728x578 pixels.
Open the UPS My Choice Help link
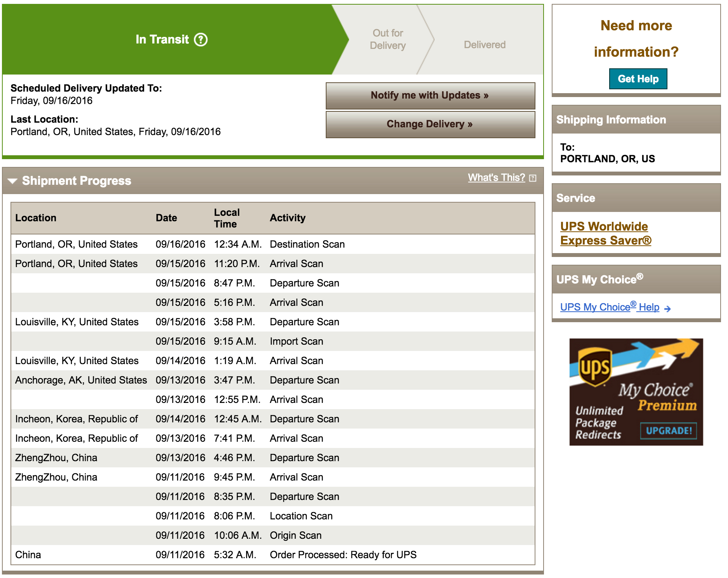coord(610,307)
